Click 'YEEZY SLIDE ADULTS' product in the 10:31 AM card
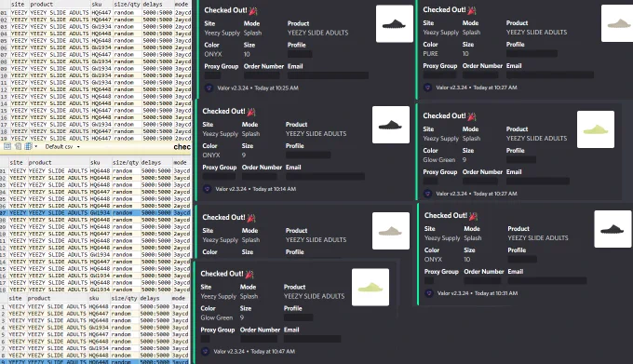The image size is (633, 364). 538,238
